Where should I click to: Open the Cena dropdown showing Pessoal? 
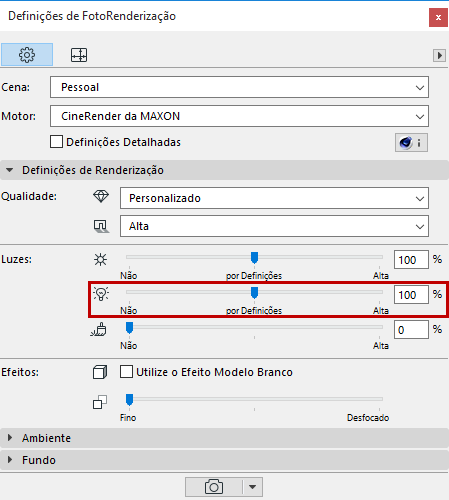click(239, 87)
